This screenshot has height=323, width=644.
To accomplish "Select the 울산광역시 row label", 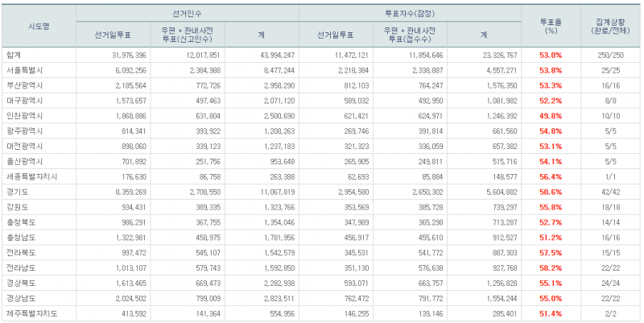I will (x=24, y=161).
